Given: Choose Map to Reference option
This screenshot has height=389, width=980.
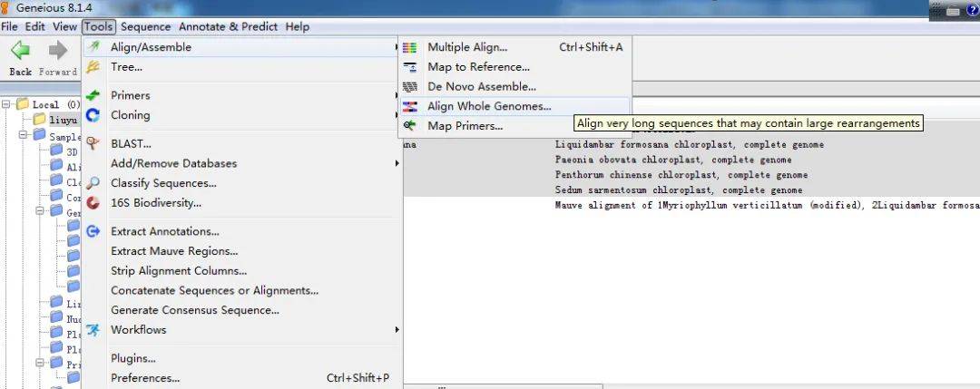Looking at the screenshot, I should pyautogui.click(x=478, y=67).
